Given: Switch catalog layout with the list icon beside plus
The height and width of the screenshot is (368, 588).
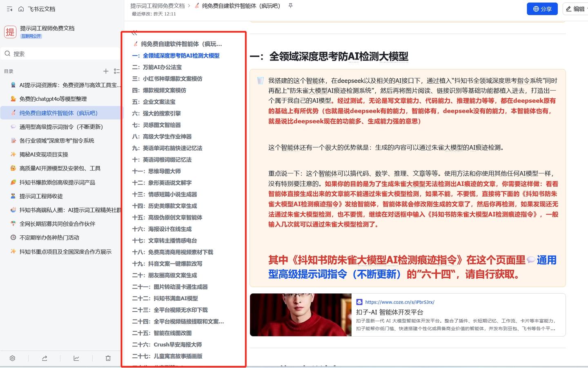Looking at the screenshot, I should pyautogui.click(x=117, y=71).
